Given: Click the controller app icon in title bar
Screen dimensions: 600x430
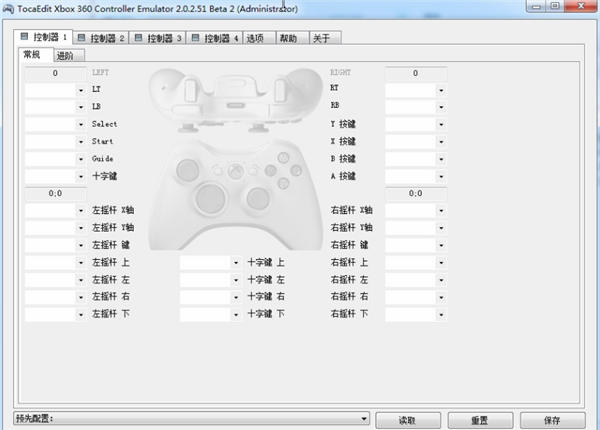Looking at the screenshot, I should (8, 9).
